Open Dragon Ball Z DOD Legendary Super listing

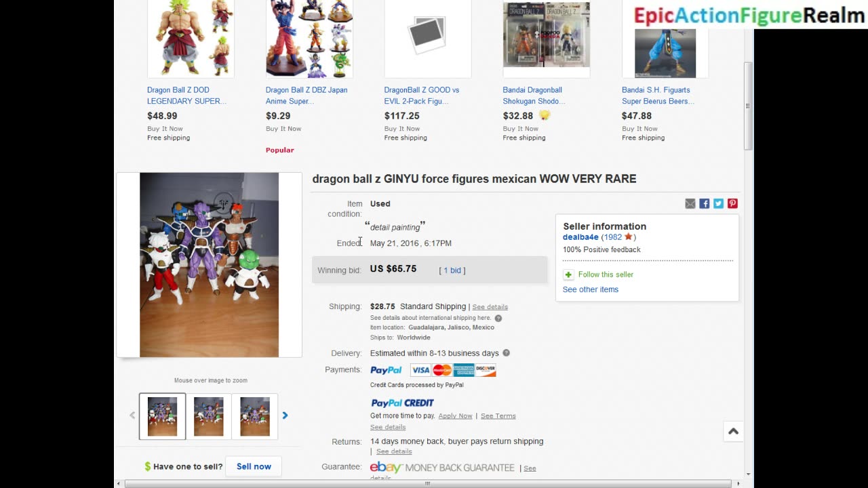[x=186, y=96]
